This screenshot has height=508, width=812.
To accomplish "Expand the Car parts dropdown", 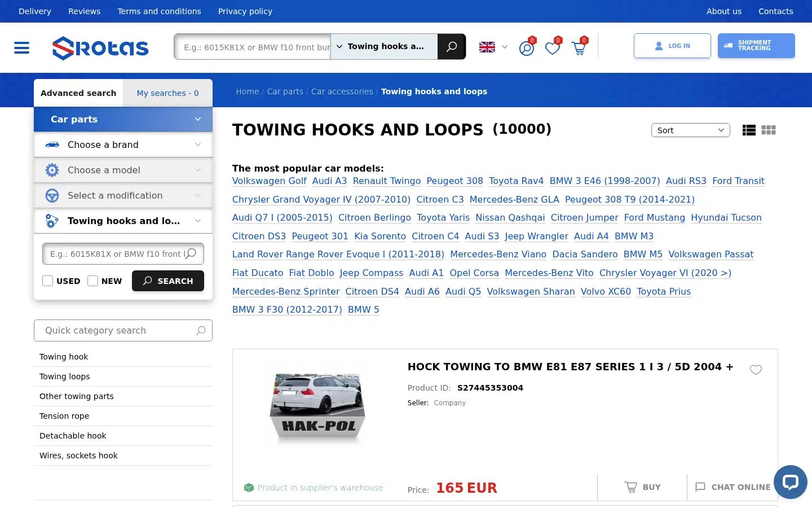I will (x=123, y=119).
